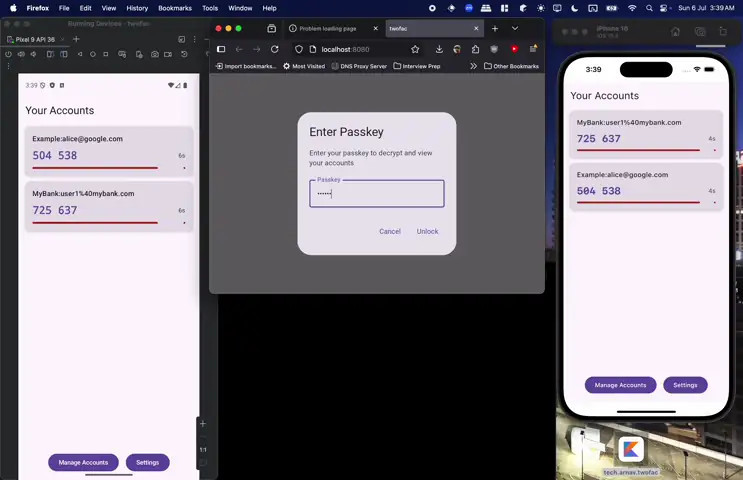Toggle the Wi-Fi menu bar icon
This screenshot has height=480, width=743.
[x=632, y=8]
